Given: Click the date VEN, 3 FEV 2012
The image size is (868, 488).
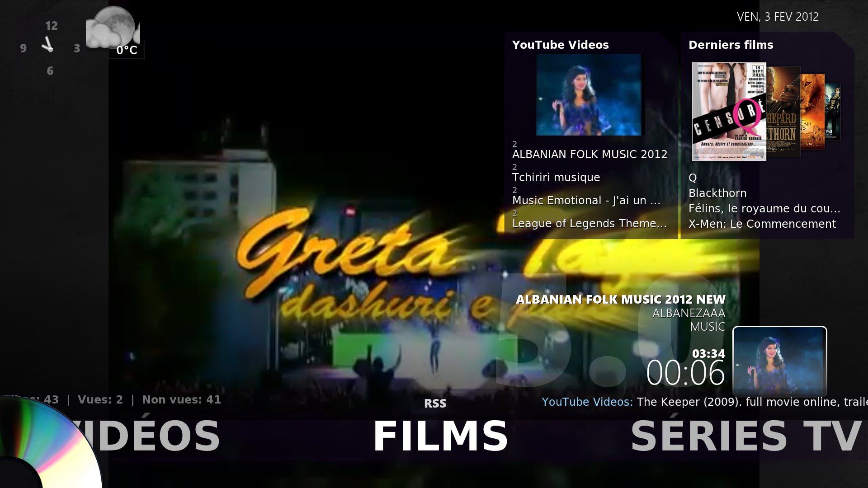Looking at the screenshot, I should tap(778, 17).
